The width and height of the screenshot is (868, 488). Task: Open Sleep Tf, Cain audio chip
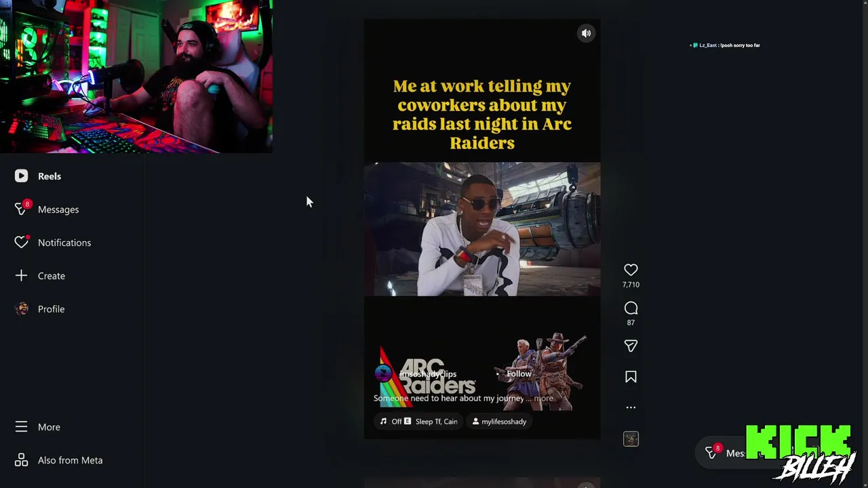tap(418, 422)
